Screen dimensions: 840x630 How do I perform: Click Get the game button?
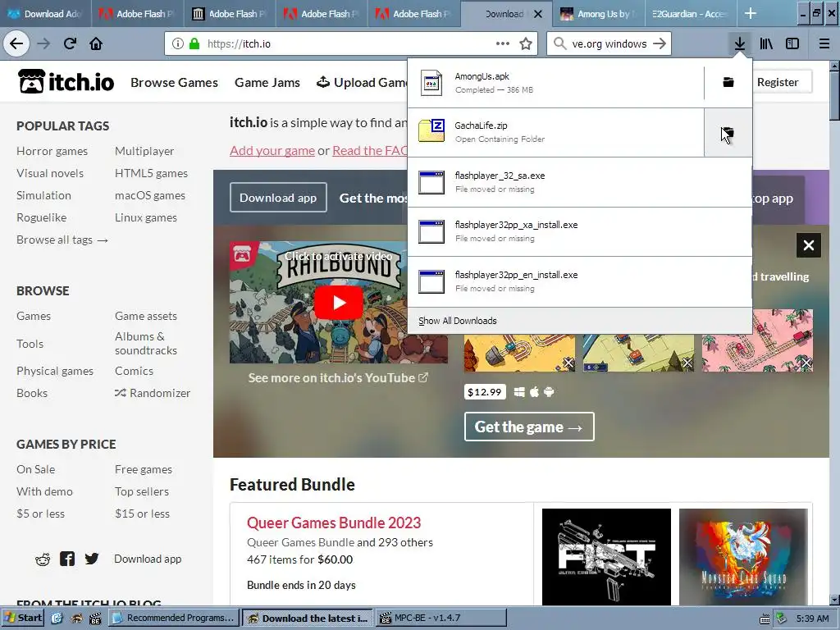[529, 427]
